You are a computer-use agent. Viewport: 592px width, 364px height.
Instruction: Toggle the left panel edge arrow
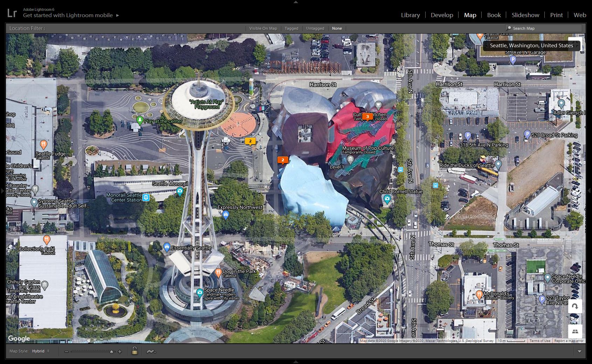pos(2,191)
